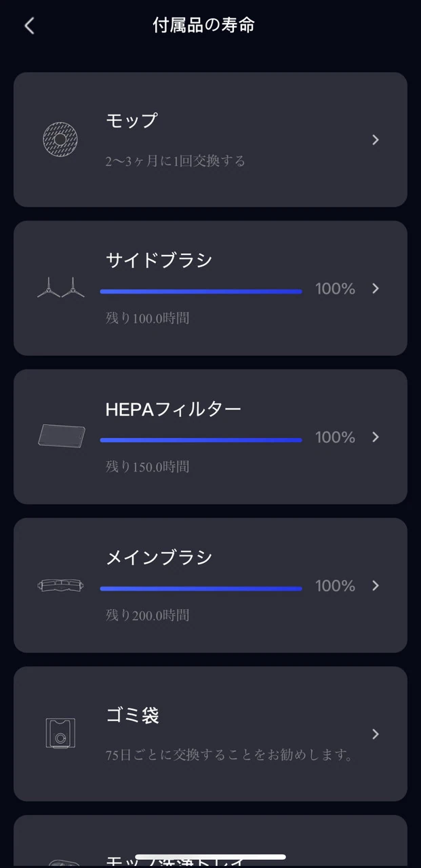Open the ゴミ袋 label
The width and height of the screenshot is (421, 868).
pyautogui.click(x=133, y=715)
